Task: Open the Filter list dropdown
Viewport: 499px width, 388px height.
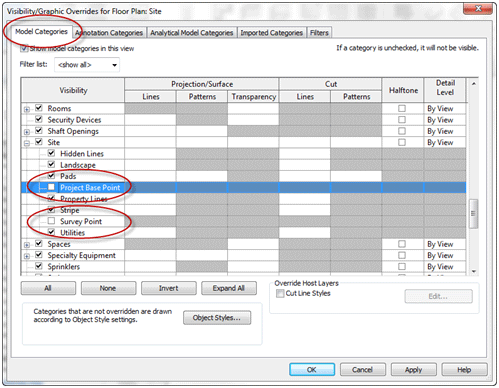Action: [x=87, y=65]
